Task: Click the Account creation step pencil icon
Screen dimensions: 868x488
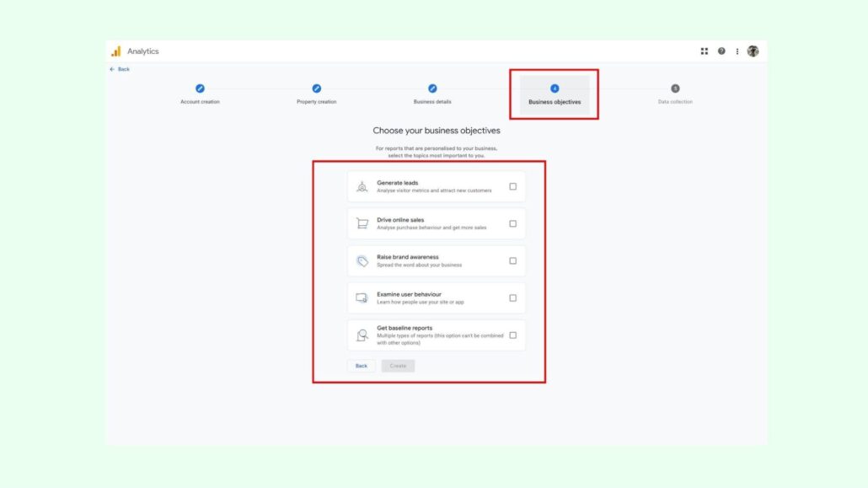Action: 200,88
